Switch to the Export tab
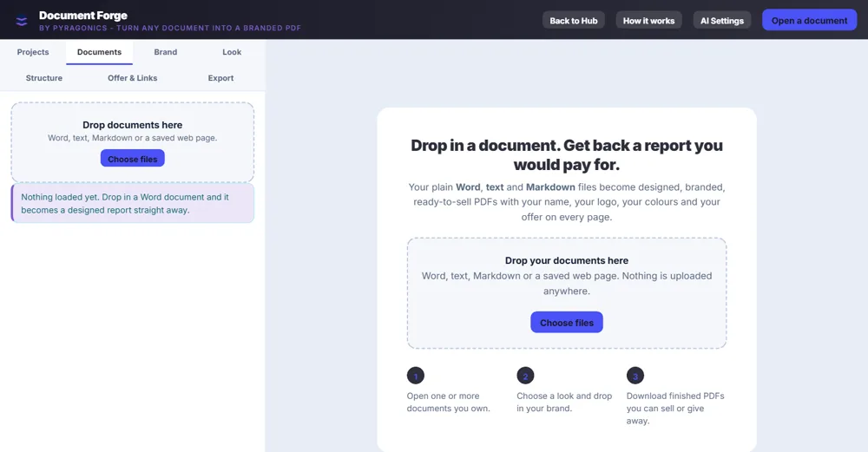 coord(220,78)
